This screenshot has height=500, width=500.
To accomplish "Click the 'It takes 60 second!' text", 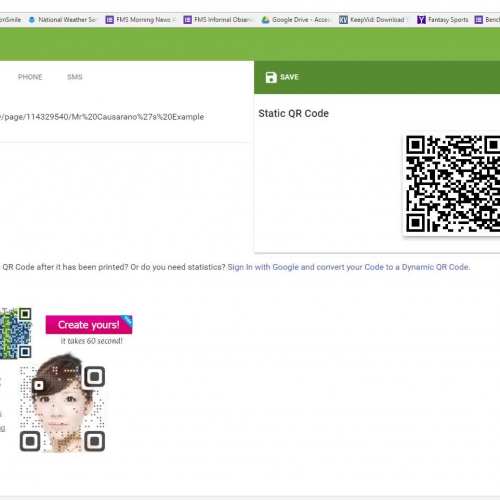I will click(91, 341).
